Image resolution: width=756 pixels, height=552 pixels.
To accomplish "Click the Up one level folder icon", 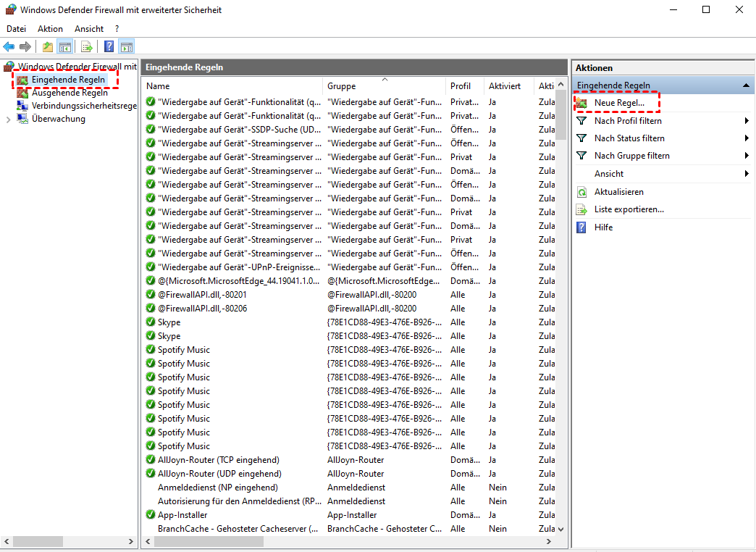I will [48, 47].
